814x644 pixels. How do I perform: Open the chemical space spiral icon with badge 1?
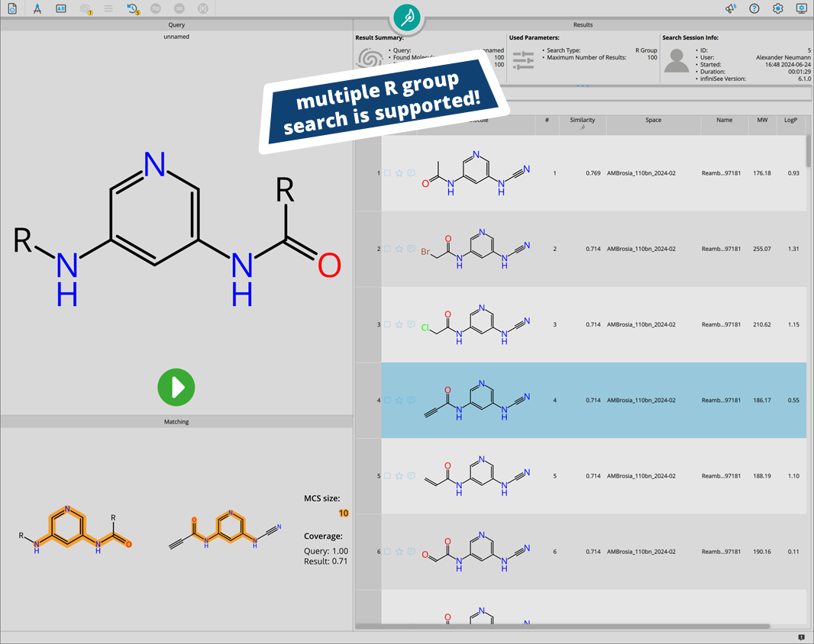(83, 8)
